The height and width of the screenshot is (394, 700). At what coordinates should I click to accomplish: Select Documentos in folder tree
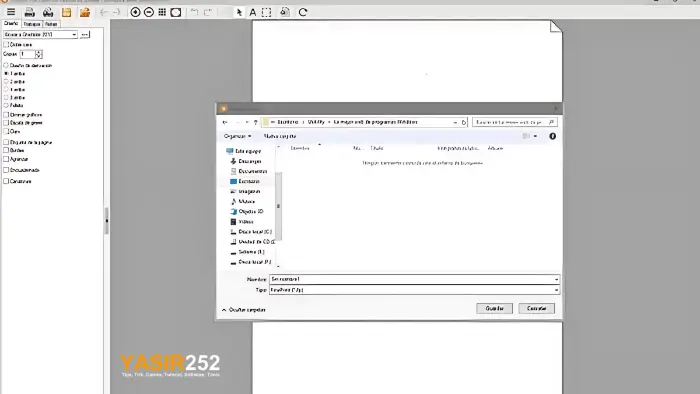[x=249, y=171]
